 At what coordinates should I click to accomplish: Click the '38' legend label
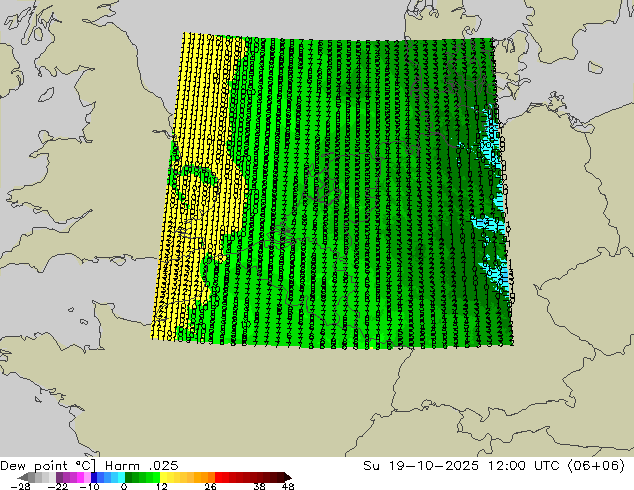tap(260, 486)
